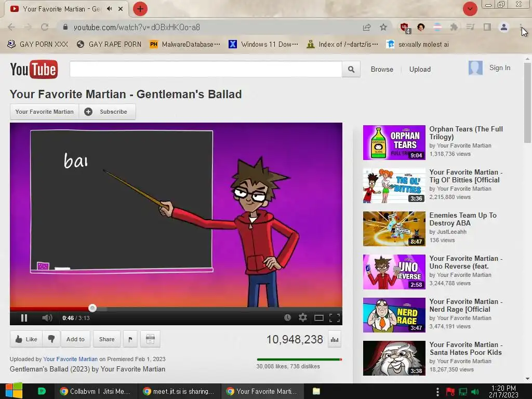Bookmark this page with star

pyautogui.click(x=383, y=27)
